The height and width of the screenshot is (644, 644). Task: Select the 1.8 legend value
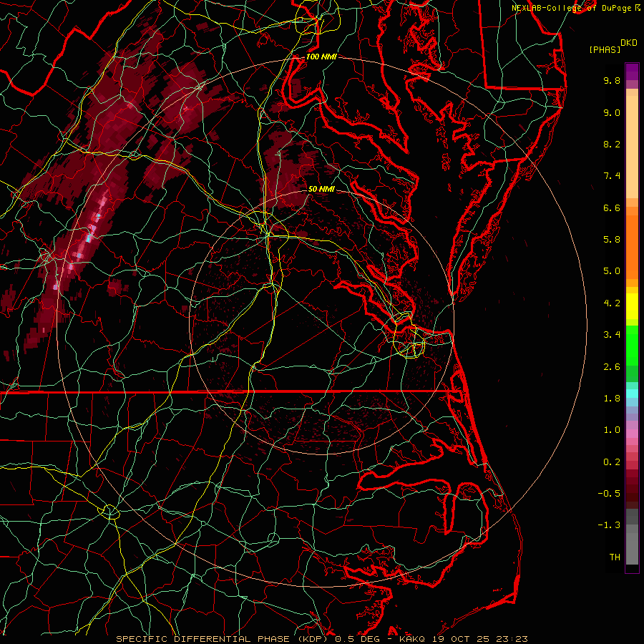(x=612, y=399)
